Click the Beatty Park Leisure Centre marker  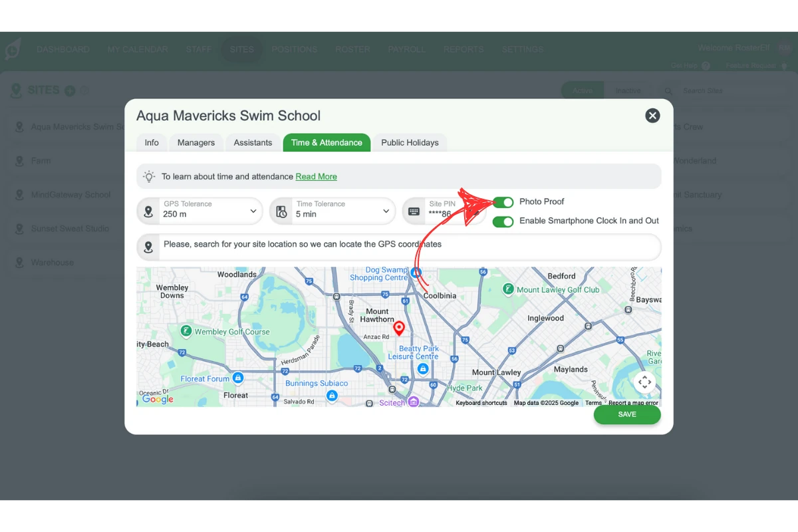[422, 368]
